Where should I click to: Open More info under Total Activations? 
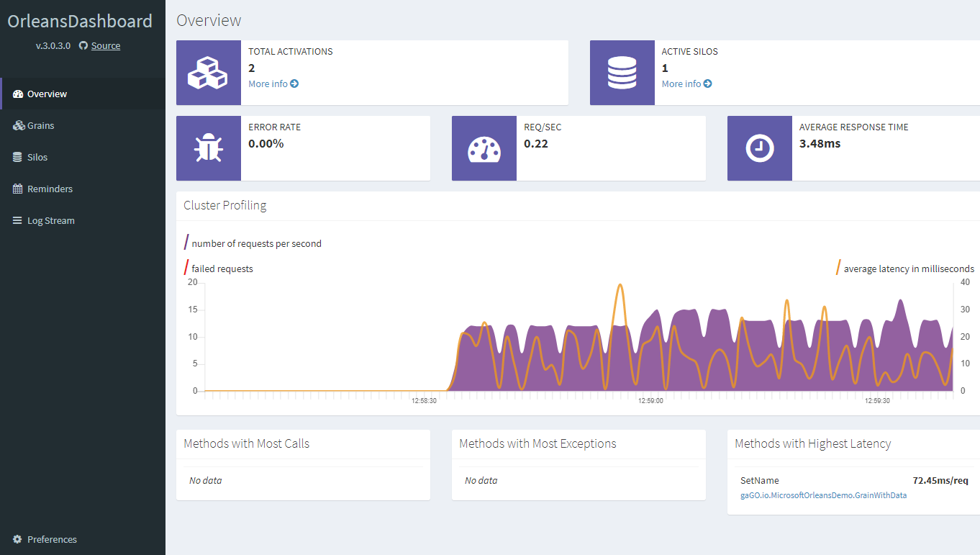(x=273, y=84)
